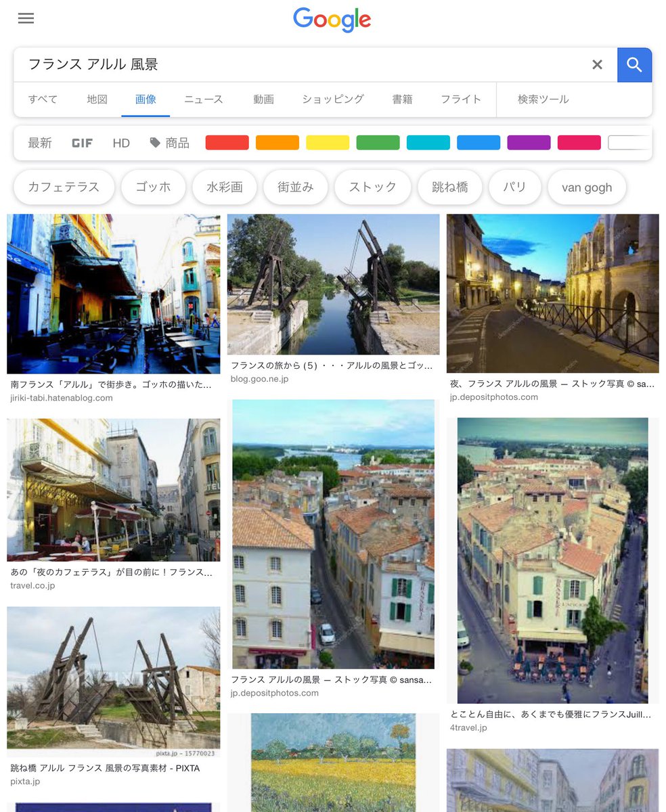This screenshot has height=812, width=666.
Task: Click the blue search magnifier button
Action: point(634,64)
